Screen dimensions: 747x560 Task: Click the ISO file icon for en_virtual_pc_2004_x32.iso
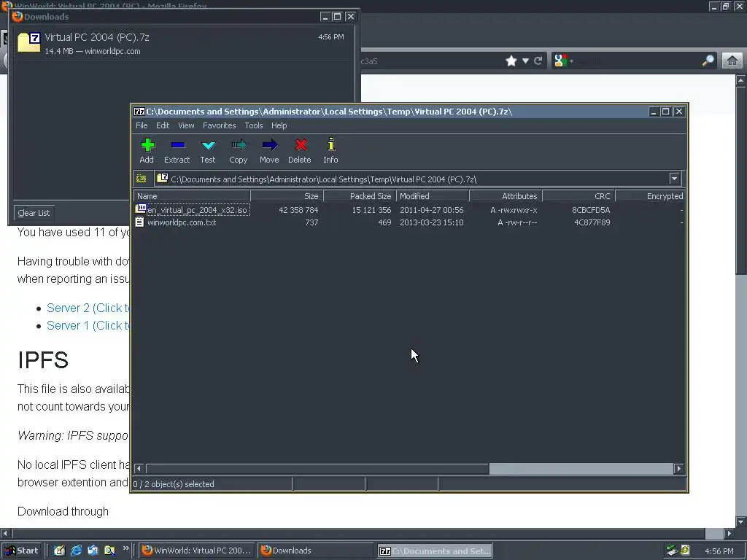tap(141, 209)
